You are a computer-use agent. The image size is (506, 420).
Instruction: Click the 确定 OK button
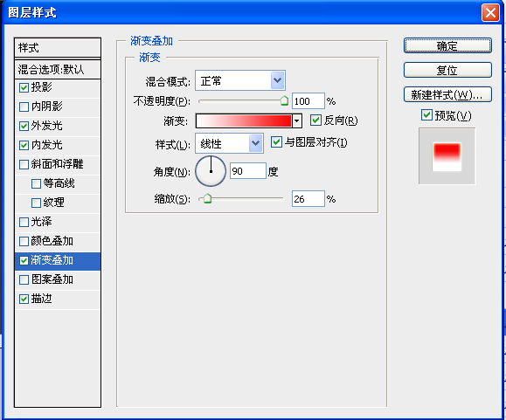447,45
